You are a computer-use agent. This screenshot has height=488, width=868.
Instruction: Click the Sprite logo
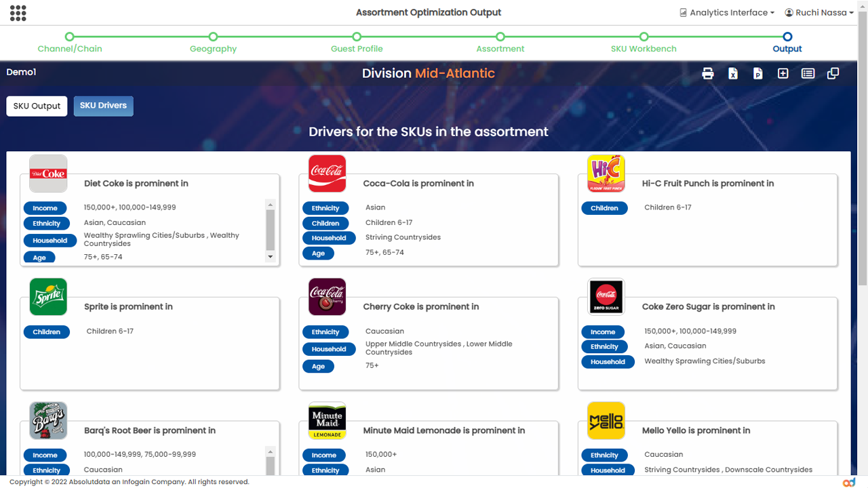coord(48,297)
